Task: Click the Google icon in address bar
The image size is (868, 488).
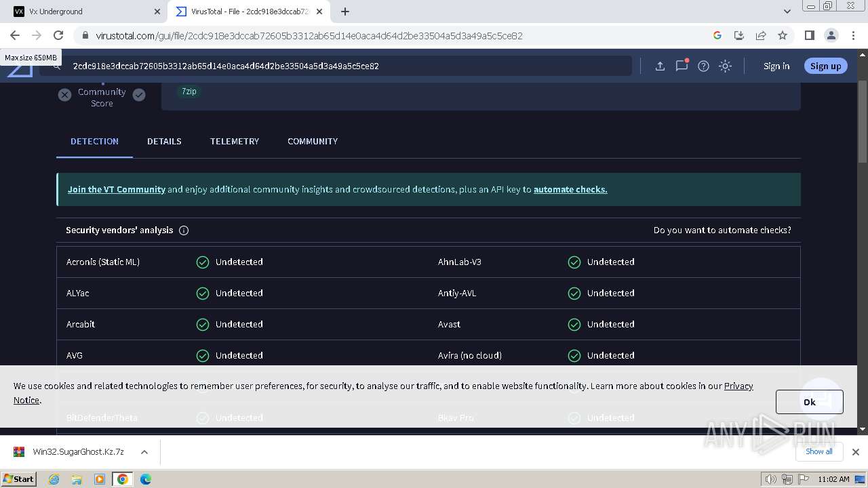Action: (717, 35)
